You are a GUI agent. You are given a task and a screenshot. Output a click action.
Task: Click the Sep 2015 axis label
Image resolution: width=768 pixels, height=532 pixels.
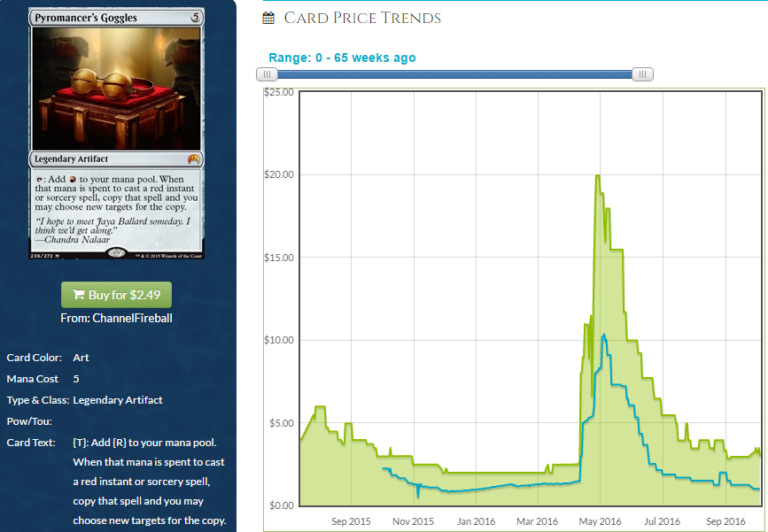[x=351, y=521]
